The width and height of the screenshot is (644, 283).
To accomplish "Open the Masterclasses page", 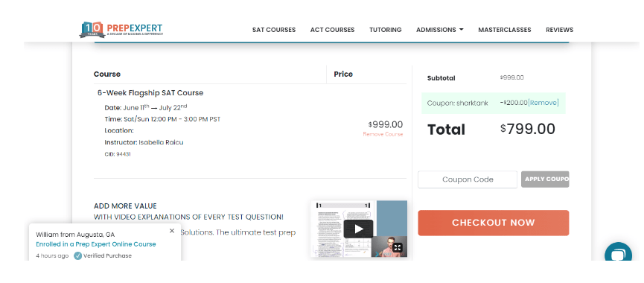I will (504, 30).
